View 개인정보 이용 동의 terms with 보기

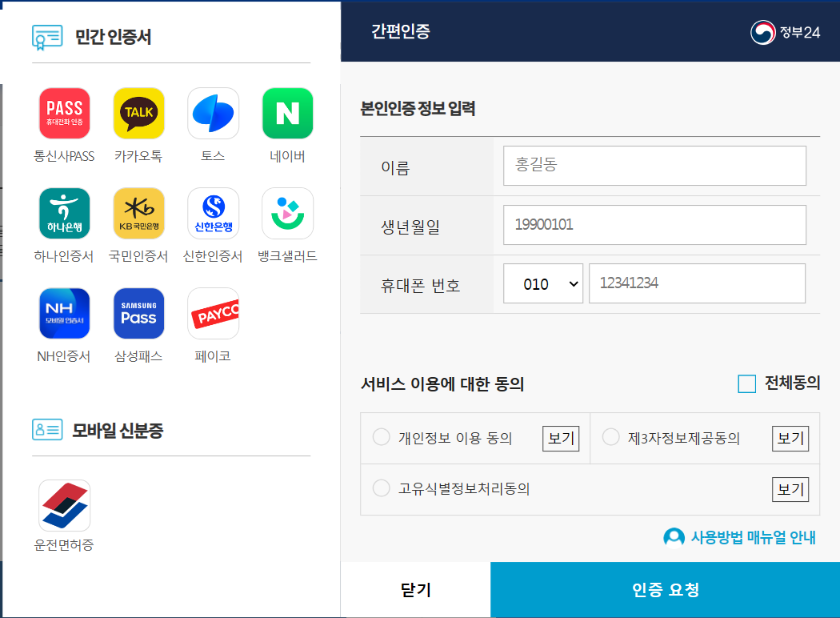pos(561,439)
